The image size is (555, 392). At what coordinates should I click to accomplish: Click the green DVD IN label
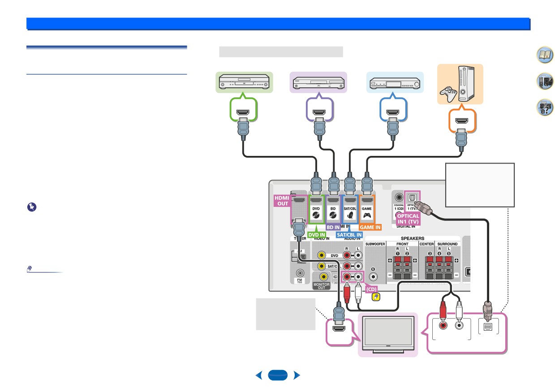(x=317, y=234)
